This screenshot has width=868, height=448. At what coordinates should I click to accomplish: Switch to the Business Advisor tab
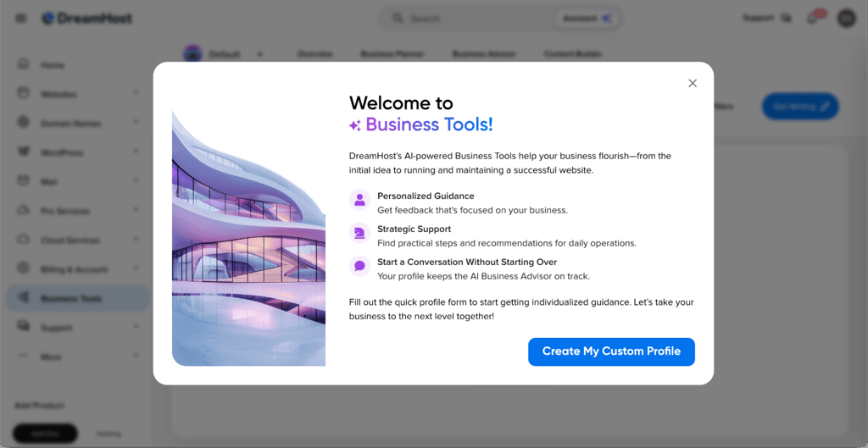(484, 54)
